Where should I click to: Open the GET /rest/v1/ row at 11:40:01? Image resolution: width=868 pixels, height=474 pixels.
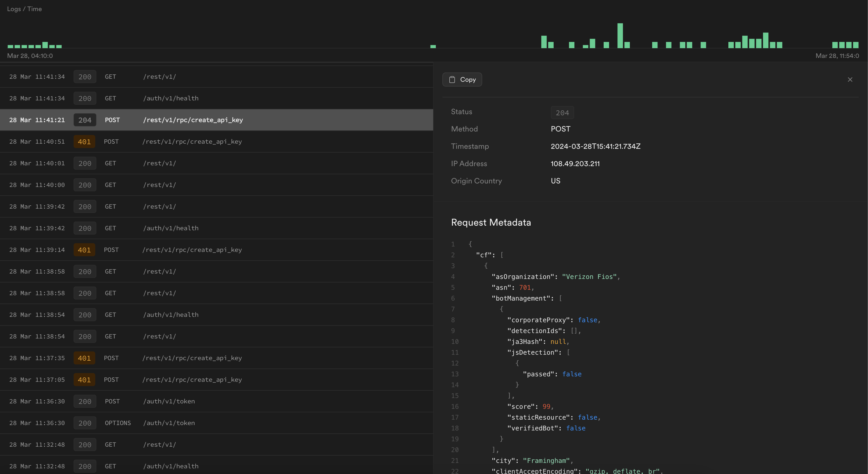click(216, 163)
